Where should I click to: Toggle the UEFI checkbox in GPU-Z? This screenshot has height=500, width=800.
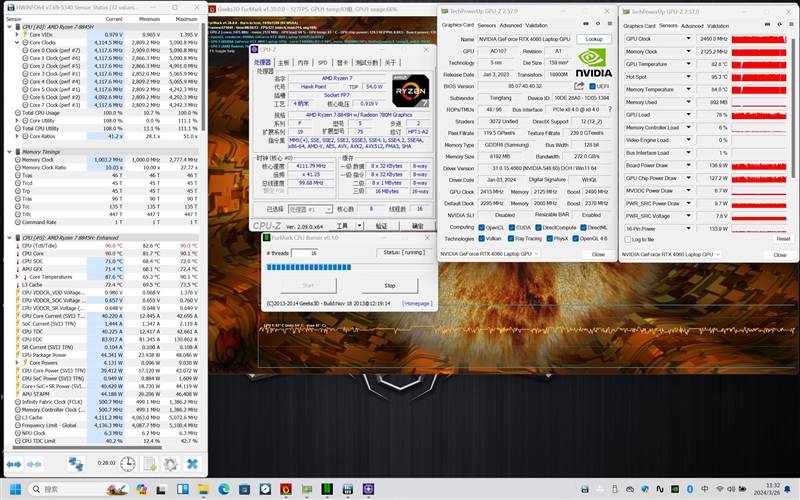coord(593,87)
